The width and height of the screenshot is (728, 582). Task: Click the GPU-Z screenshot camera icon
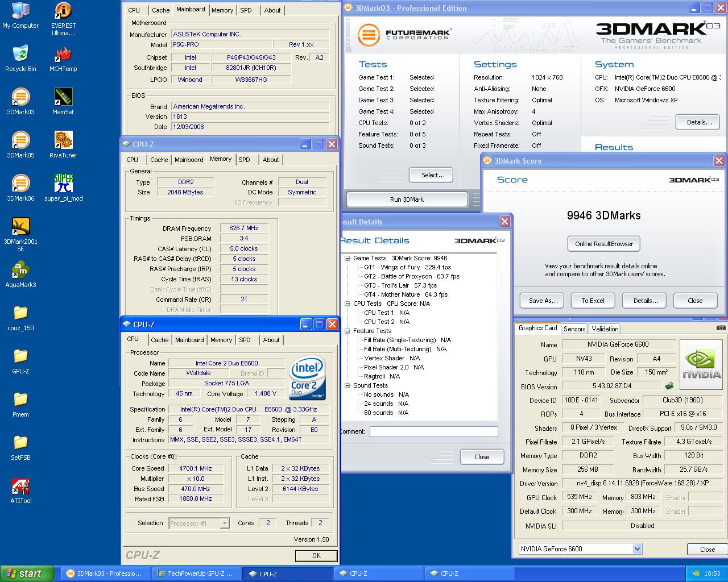tap(721, 328)
